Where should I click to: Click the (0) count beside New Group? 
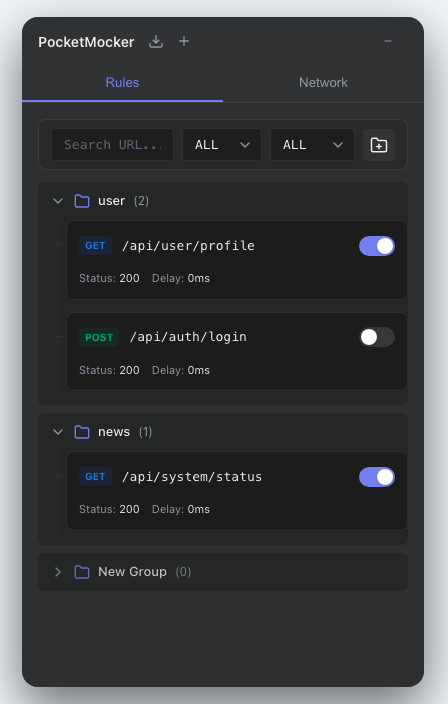pos(183,572)
